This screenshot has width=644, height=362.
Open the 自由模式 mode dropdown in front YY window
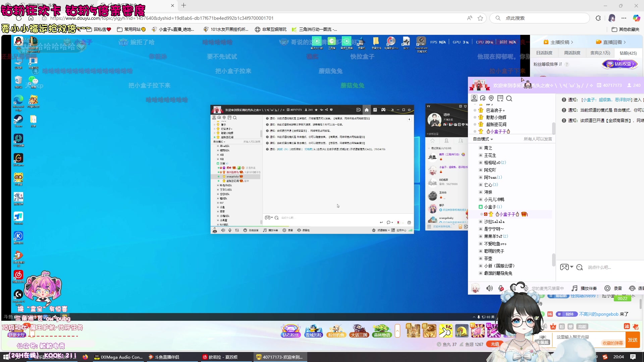(x=483, y=139)
